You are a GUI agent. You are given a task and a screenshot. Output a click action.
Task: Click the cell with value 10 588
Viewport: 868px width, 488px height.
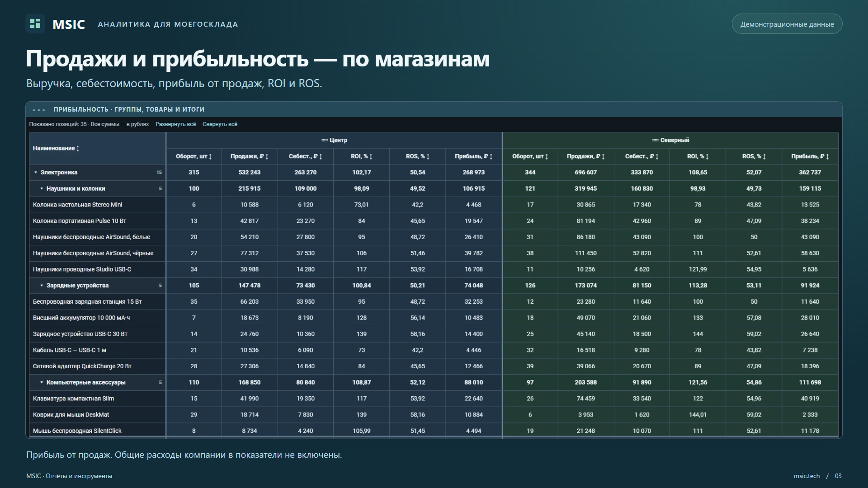(250, 205)
